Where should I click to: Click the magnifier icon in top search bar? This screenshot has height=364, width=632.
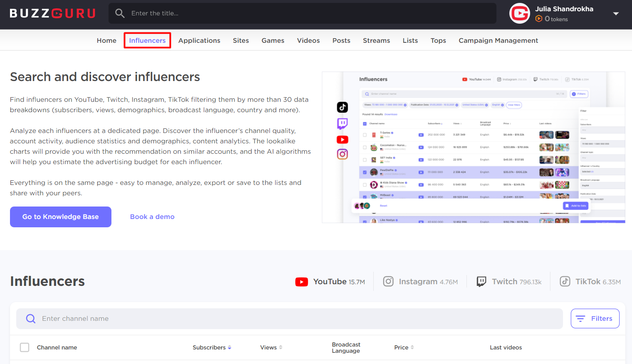pyautogui.click(x=120, y=13)
